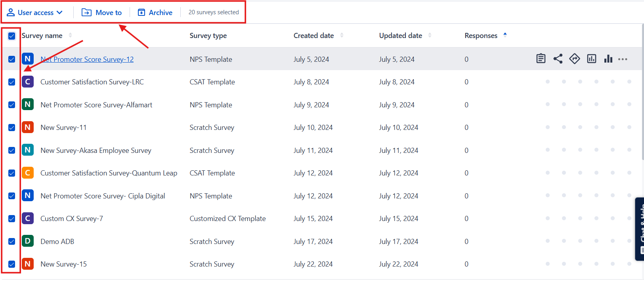644x282 pixels.
Task: Click the share icon for Survey-12
Action: point(558,59)
